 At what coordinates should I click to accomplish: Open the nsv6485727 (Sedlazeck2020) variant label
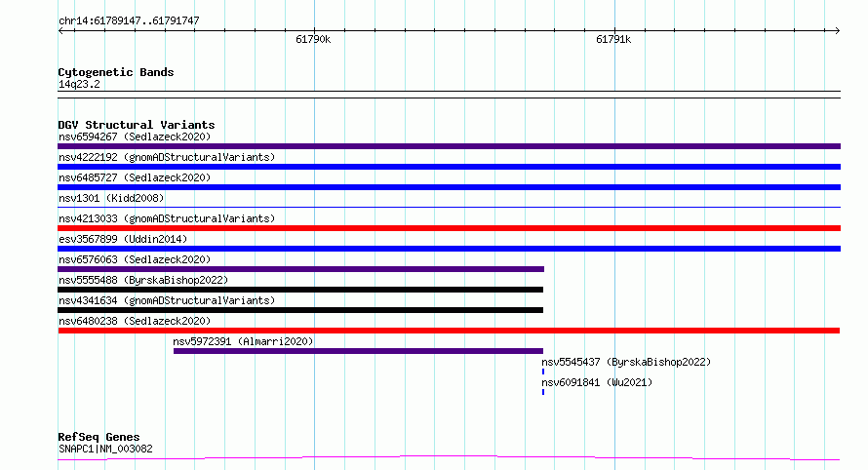coord(135,177)
